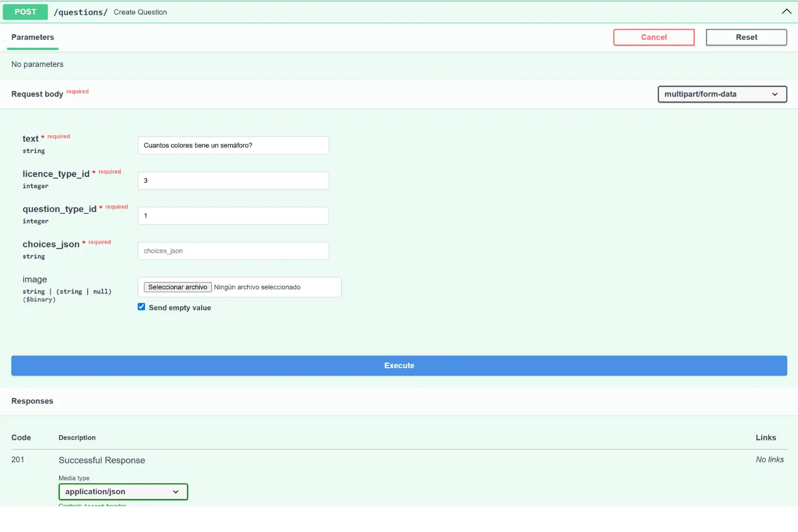798x532 pixels.
Task: Click the licence_type_id value field
Action: (233, 180)
